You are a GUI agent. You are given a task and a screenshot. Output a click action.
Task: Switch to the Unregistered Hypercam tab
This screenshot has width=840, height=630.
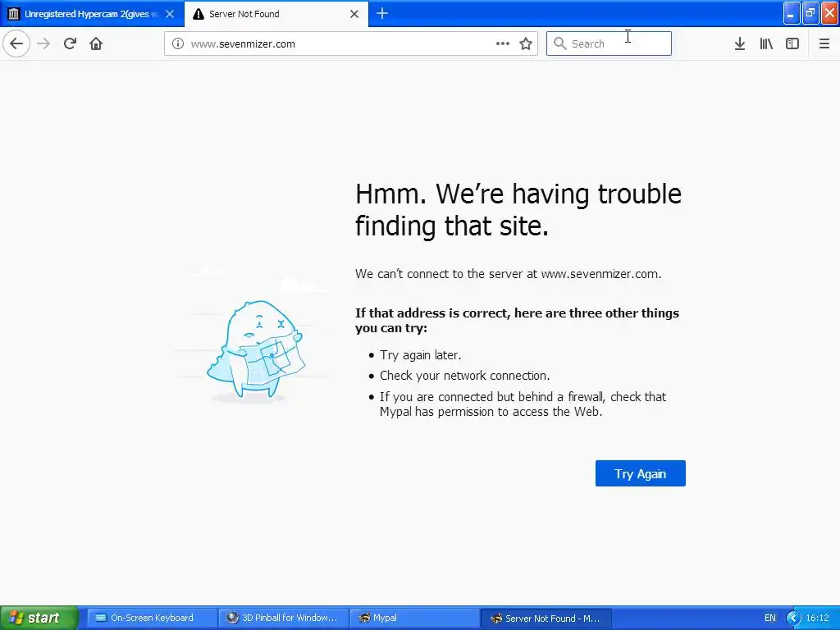(92, 14)
